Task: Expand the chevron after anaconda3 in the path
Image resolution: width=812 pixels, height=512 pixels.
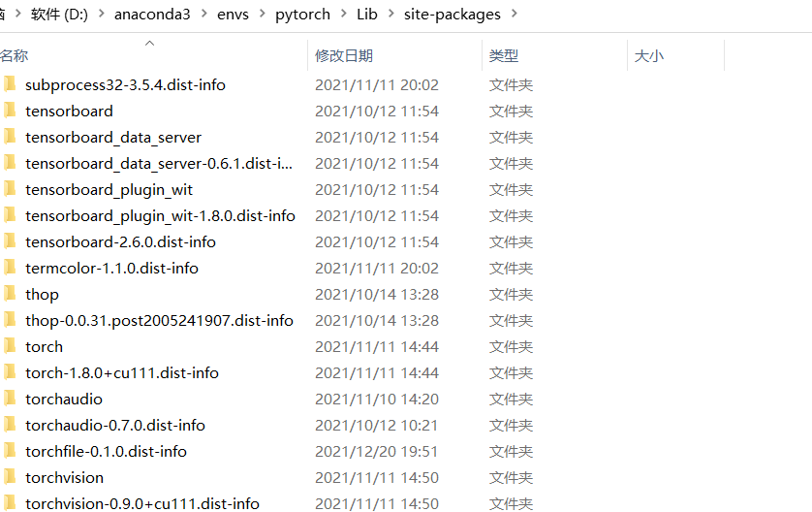Action: (x=204, y=14)
